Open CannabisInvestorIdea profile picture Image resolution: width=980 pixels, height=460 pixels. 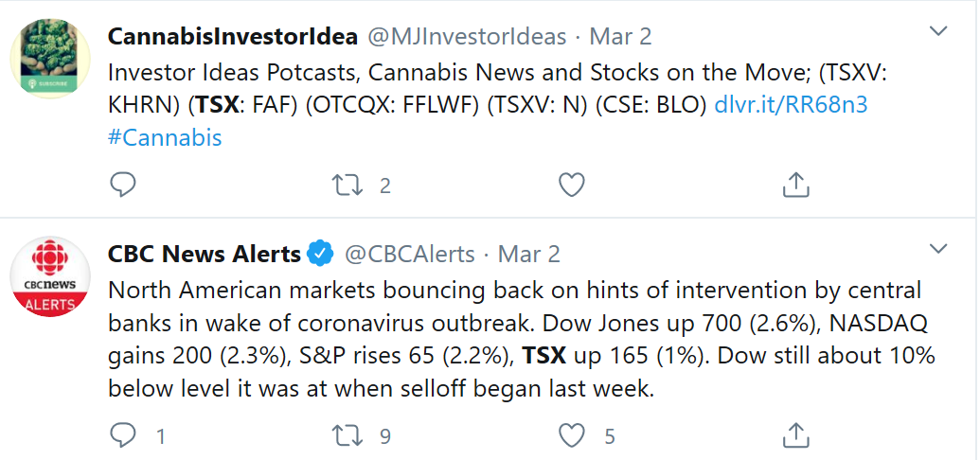50,59
